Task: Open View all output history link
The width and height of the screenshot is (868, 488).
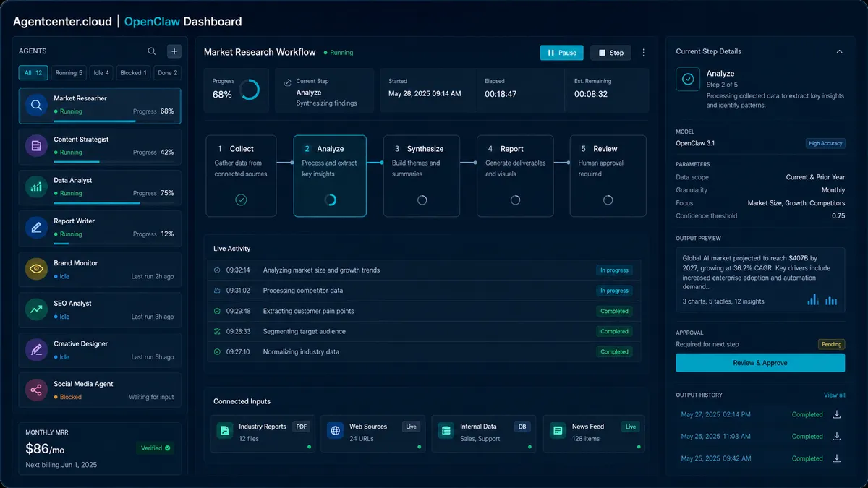Action: [x=834, y=395]
